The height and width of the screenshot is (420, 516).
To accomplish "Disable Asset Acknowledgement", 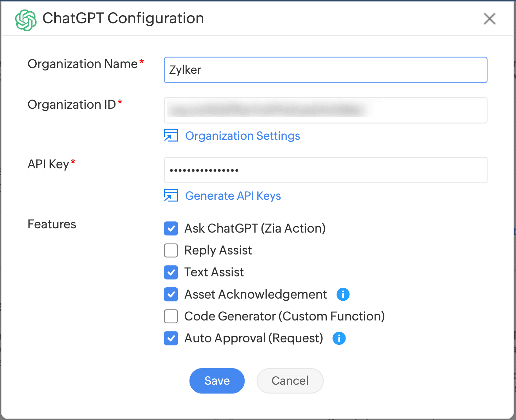I will 171,294.
